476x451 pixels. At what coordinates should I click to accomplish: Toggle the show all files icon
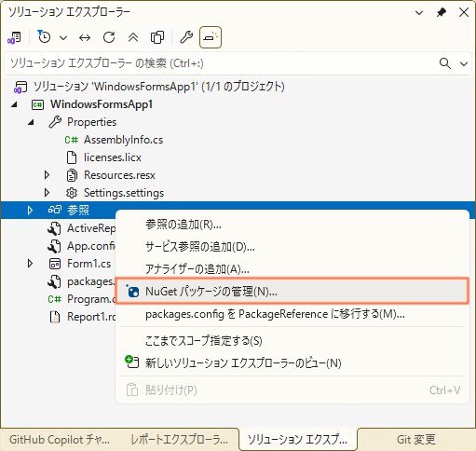click(157, 37)
